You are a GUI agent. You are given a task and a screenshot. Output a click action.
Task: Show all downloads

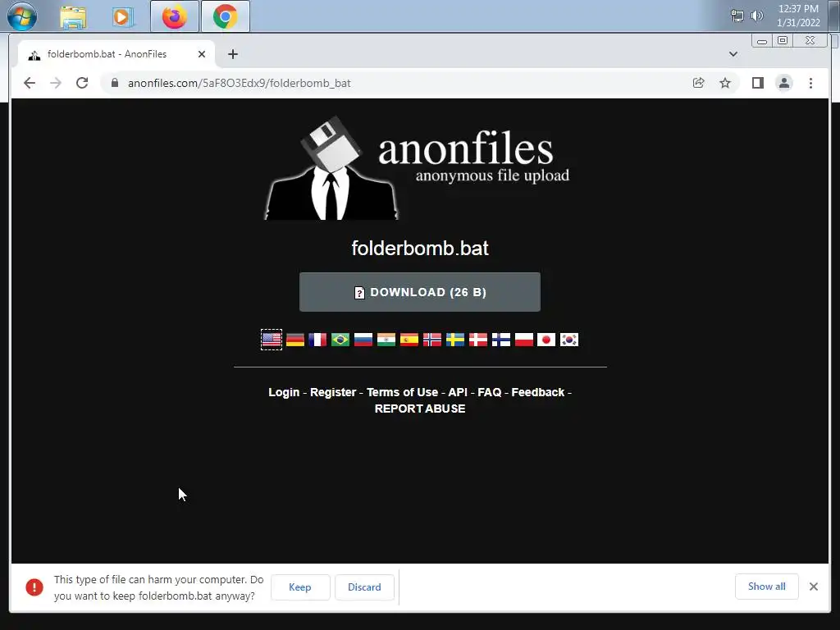767,587
